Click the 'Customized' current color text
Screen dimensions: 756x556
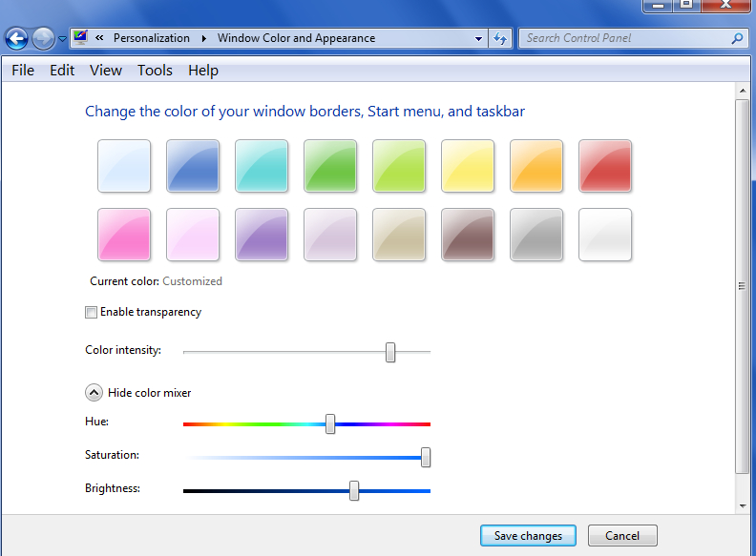tap(193, 281)
